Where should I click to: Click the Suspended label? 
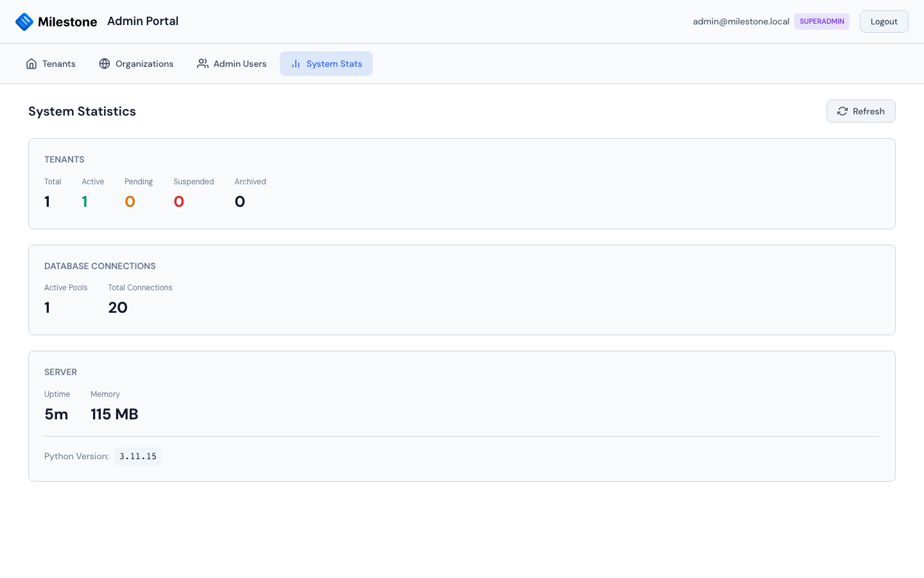point(194,182)
